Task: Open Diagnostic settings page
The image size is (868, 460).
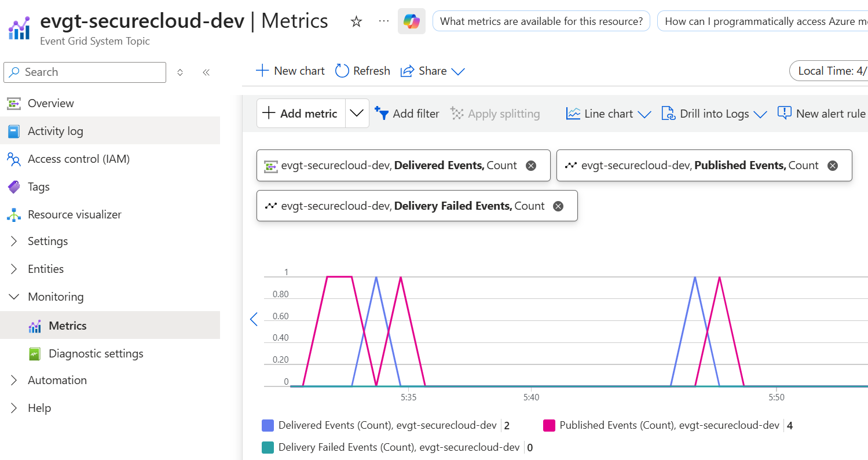Action: pos(96,353)
